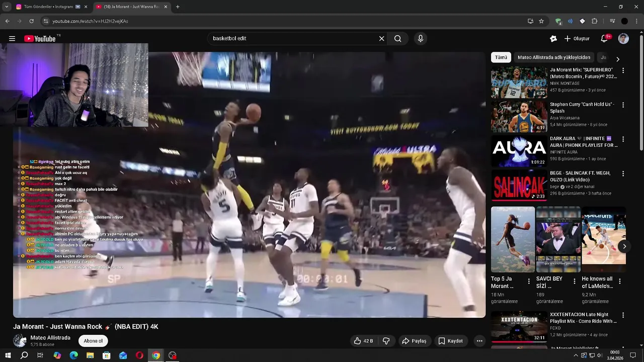This screenshot has width=644, height=362.
Task: Share the video via Paylaş
Action: click(414, 341)
